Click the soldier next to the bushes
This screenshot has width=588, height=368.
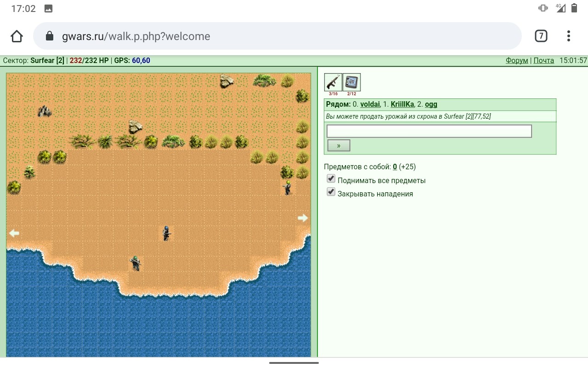(288, 188)
